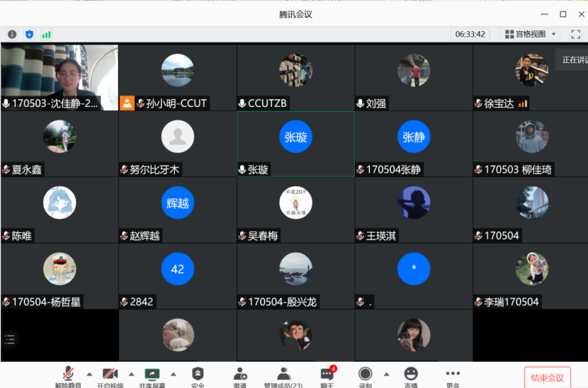Image resolution: width=588 pixels, height=388 pixels.
Task: Enter full screen mode icon
Action: pos(575,34)
